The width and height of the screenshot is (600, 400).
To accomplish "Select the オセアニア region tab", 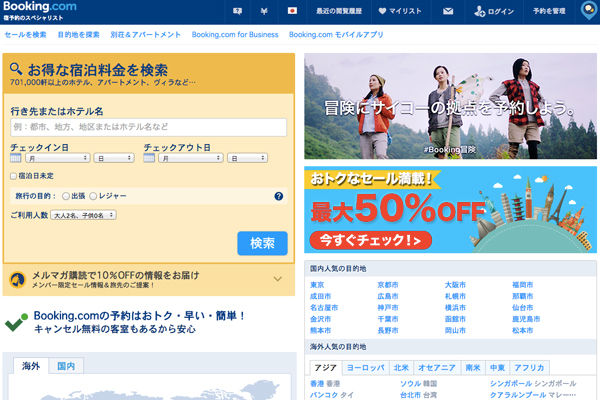I will coord(437,368).
